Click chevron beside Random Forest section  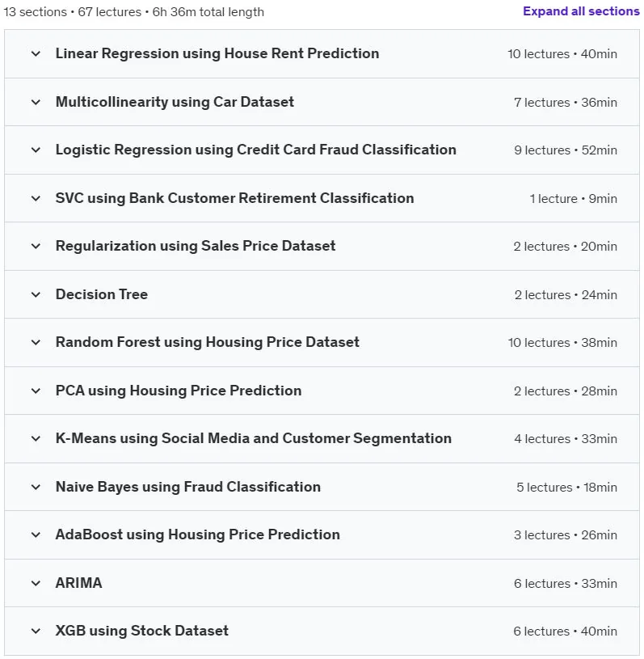(36, 343)
